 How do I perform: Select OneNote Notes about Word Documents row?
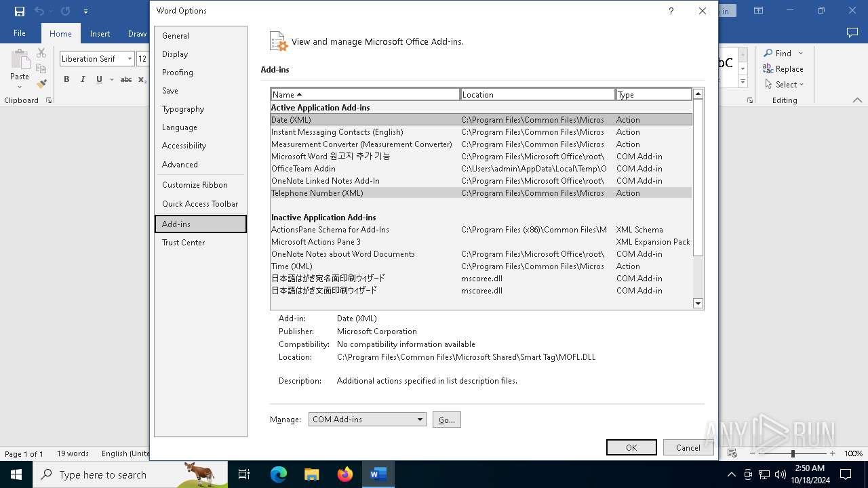point(481,254)
